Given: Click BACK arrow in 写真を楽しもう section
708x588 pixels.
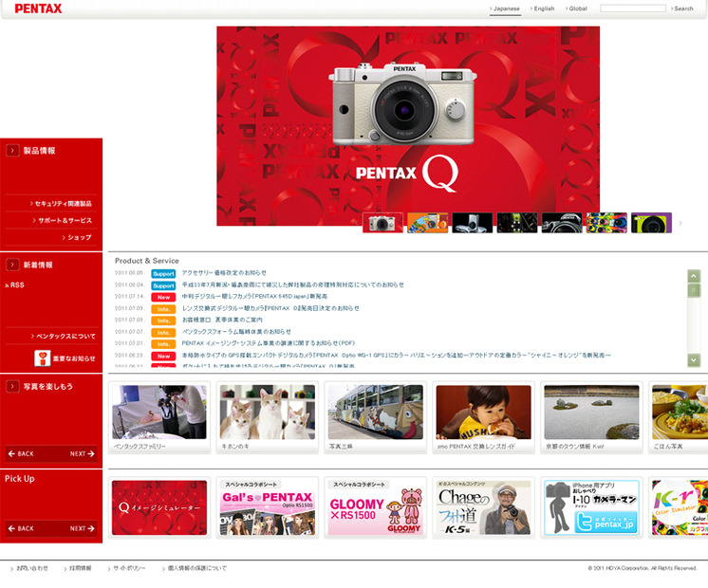Looking at the screenshot, I should point(21,454).
